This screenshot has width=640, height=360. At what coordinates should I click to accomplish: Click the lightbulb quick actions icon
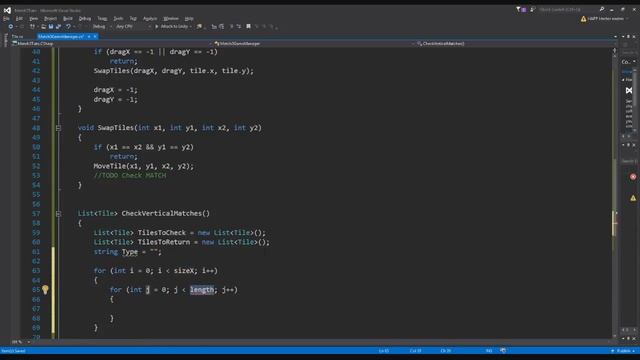coord(45,290)
